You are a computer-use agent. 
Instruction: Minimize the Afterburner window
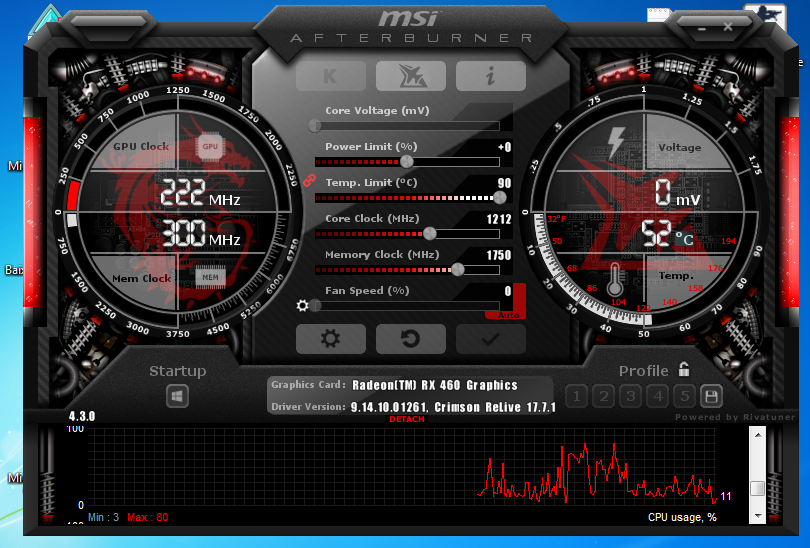(x=702, y=29)
